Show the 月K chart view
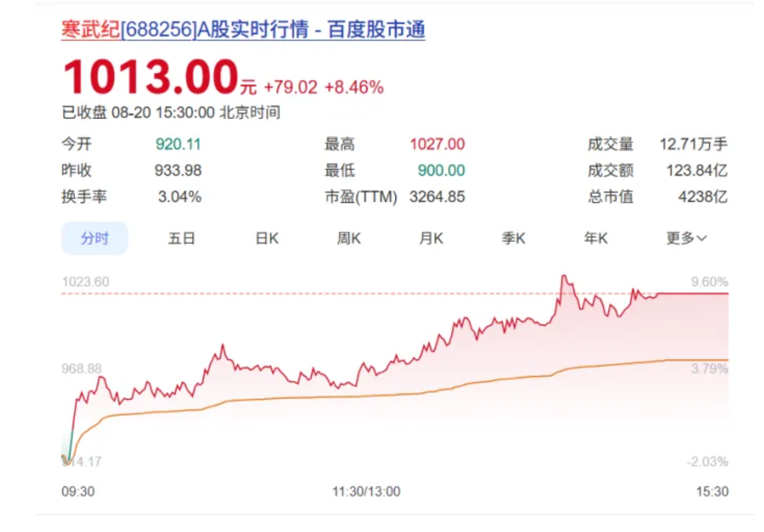The image size is (764, 532). [x=431, y=239]
